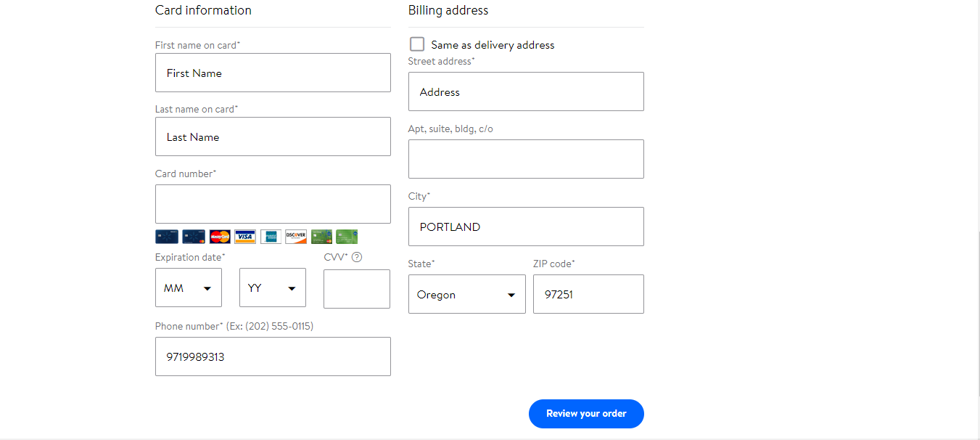Click into the CVV input box

point(357,289)
